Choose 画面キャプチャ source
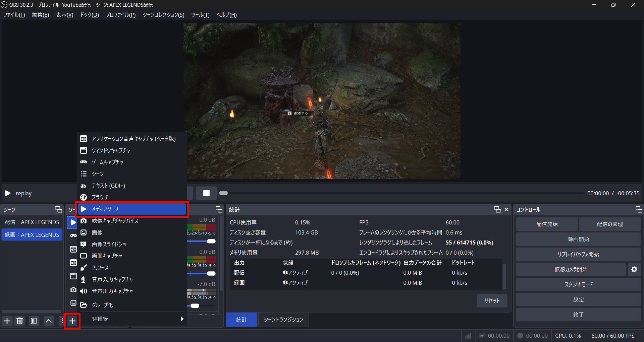 coord(132,256)
